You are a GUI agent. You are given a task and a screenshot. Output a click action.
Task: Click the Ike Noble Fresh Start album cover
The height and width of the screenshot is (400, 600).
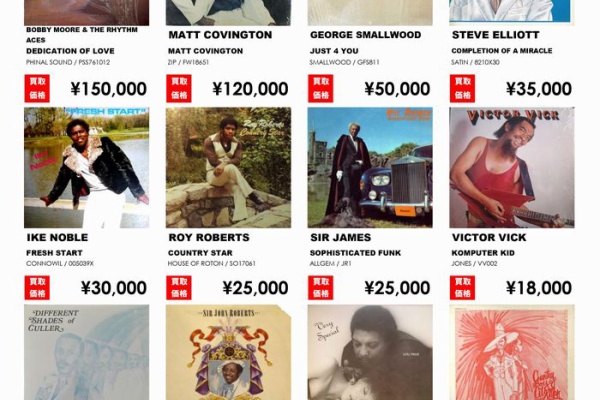(x=86, y=168)
